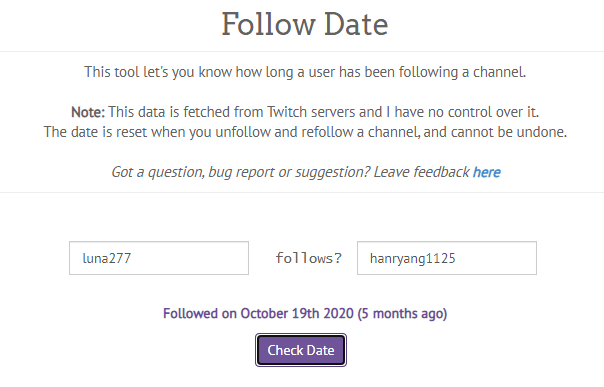Click the 'This tool let's you know' sentence
Screen dimensions: 604x387
[305, 72]
